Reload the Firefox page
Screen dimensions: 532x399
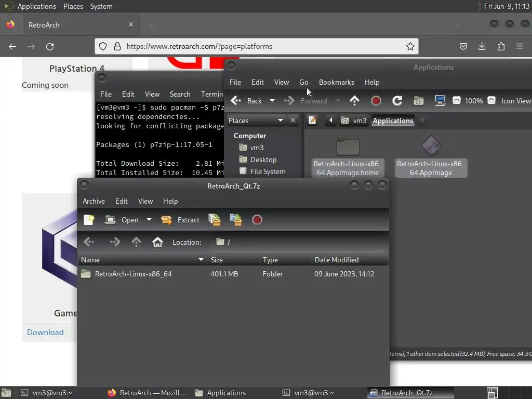(x=50, y=46)
